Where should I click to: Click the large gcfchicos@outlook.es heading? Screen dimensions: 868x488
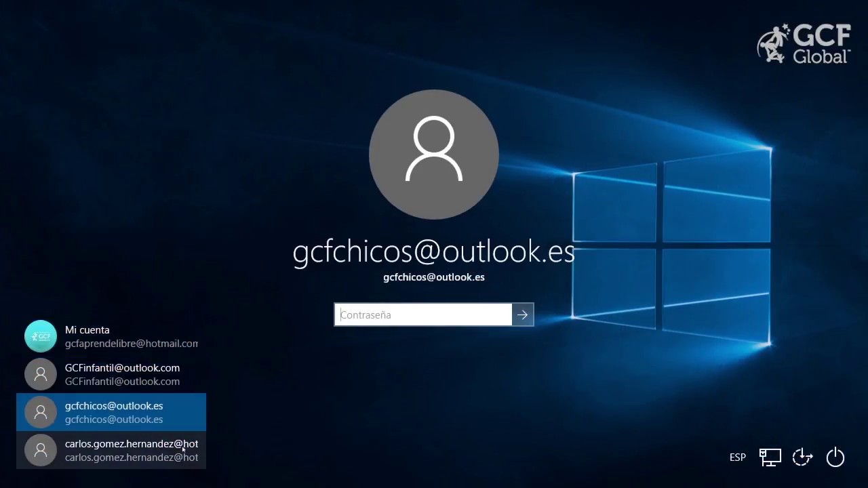[x=434, y=252]
